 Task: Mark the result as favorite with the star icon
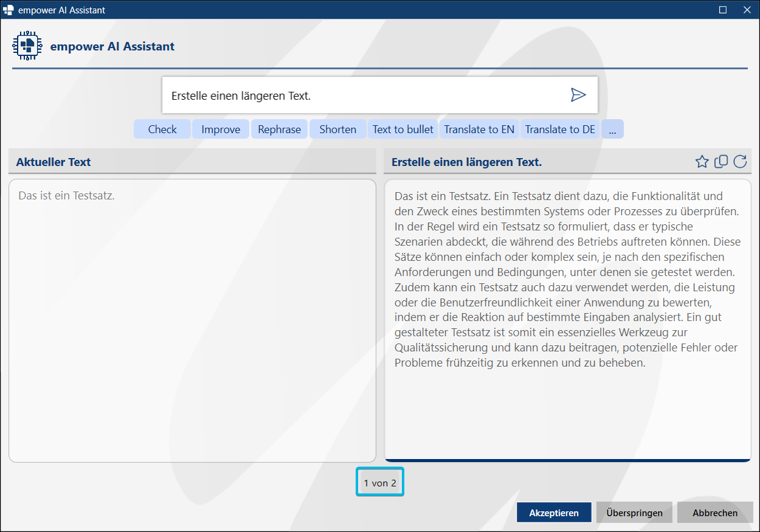coord(702,162)
